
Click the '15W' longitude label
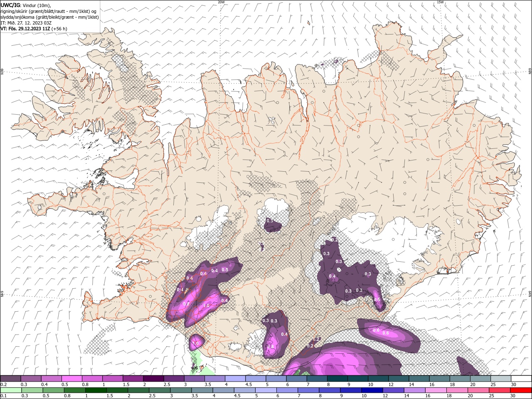[x=441, y=2]
